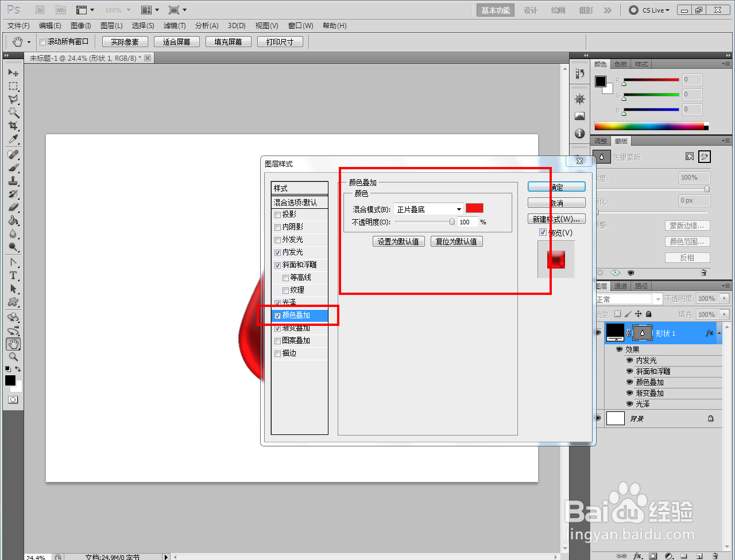Open the History panel icon
735x560 pixels.
(579, 73)
